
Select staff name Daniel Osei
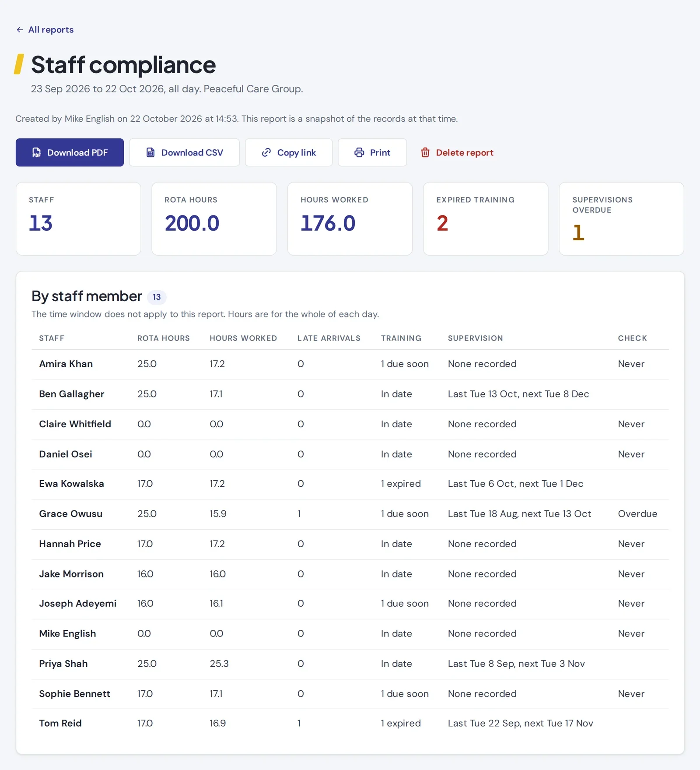(x=66, y=454)
